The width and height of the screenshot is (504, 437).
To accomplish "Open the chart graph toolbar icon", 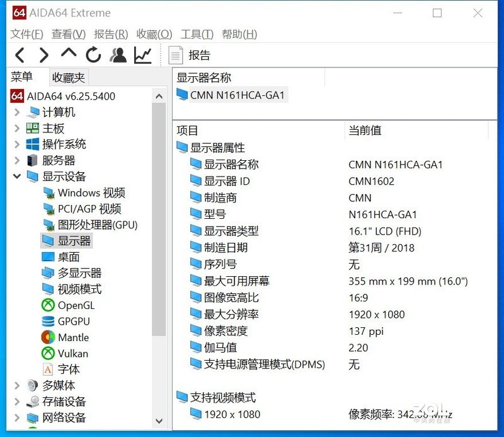I will tap(143, 55).
